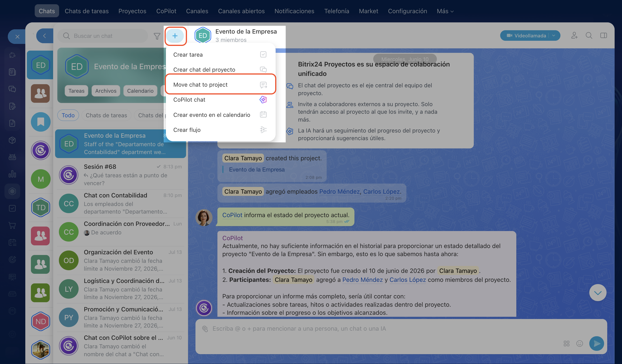Open the apps grid icon in composer
This screenshot has height=364, width=622.
[x=566, y=343]
